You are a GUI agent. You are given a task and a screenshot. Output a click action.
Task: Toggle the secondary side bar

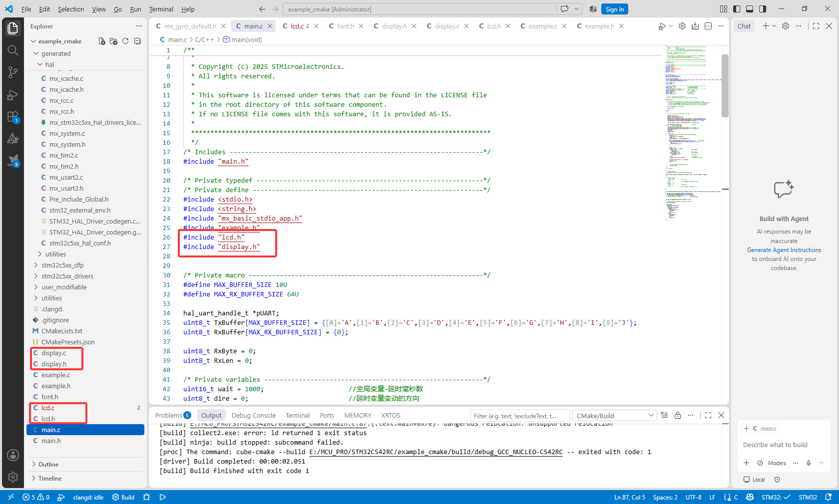point(763,9)
